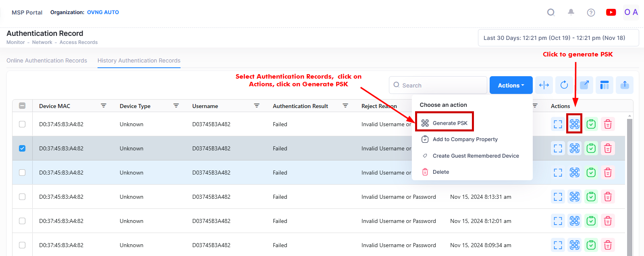
Task: Toggle the select-all header checkbox
Action: coord(22,106)
